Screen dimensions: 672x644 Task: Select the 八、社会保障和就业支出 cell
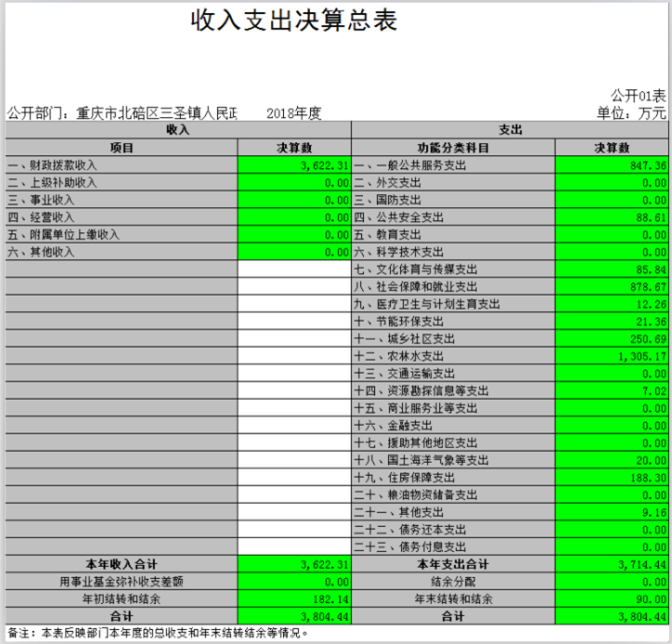click(x=453, y=287)
